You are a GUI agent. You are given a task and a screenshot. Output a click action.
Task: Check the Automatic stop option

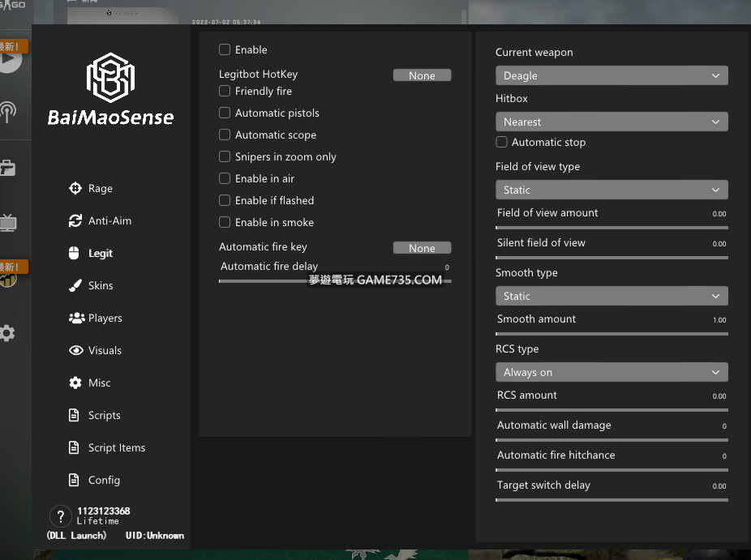tap(501, 143)
